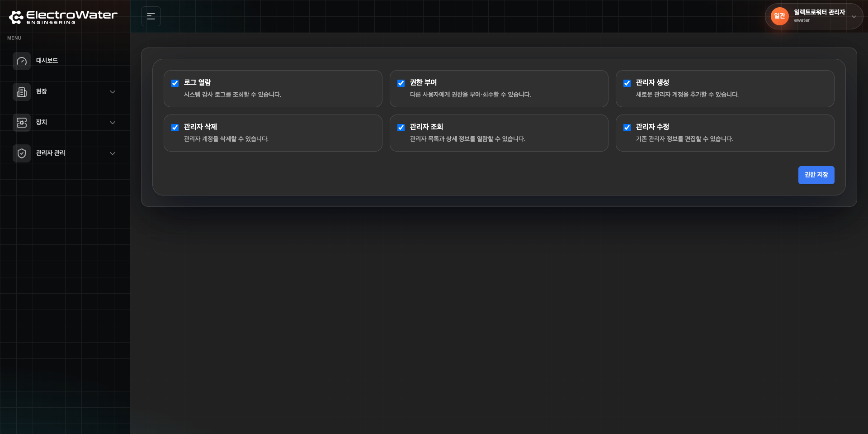Image resolution: width=868 pixels, height=434 pixels.
Task: Click the 현장 building icon
Action: tap(22, 92)
